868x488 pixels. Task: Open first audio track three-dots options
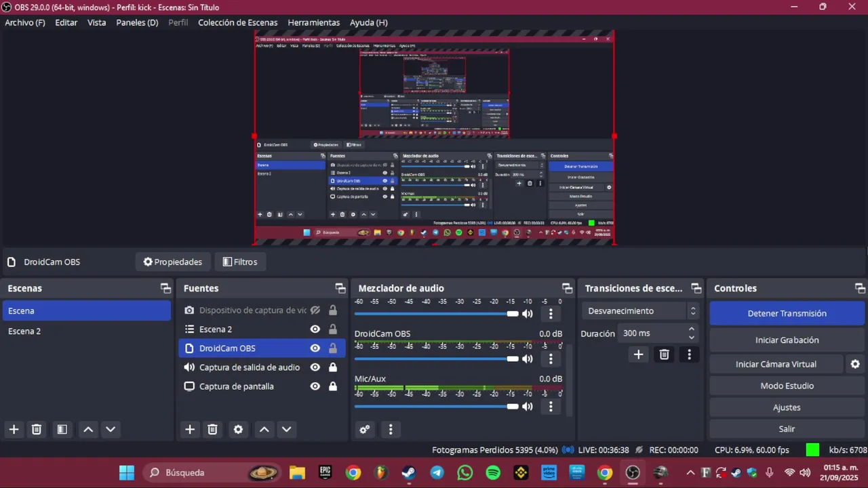coord(551,314)
